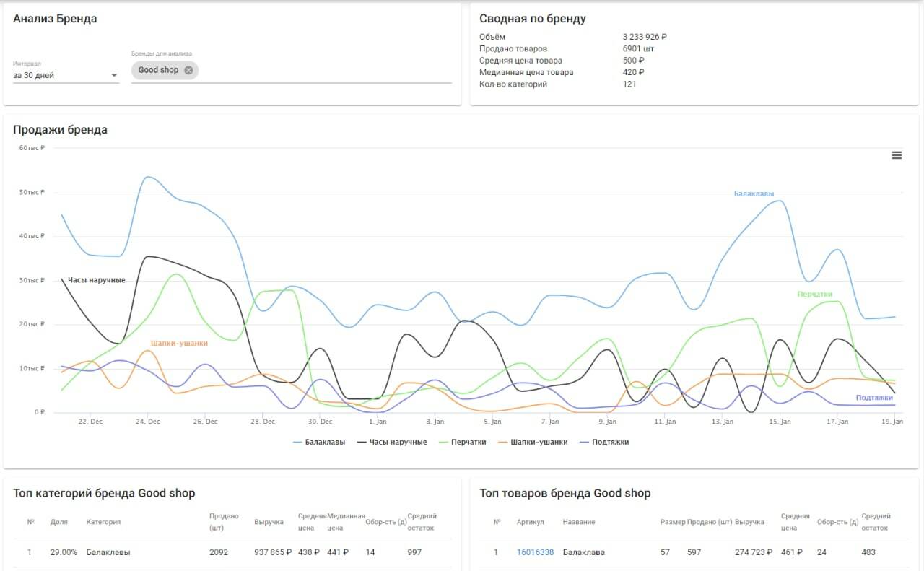Toggle Часы наручные series in legend
Viewport: 924px width, 571px height.
[392, 442]
